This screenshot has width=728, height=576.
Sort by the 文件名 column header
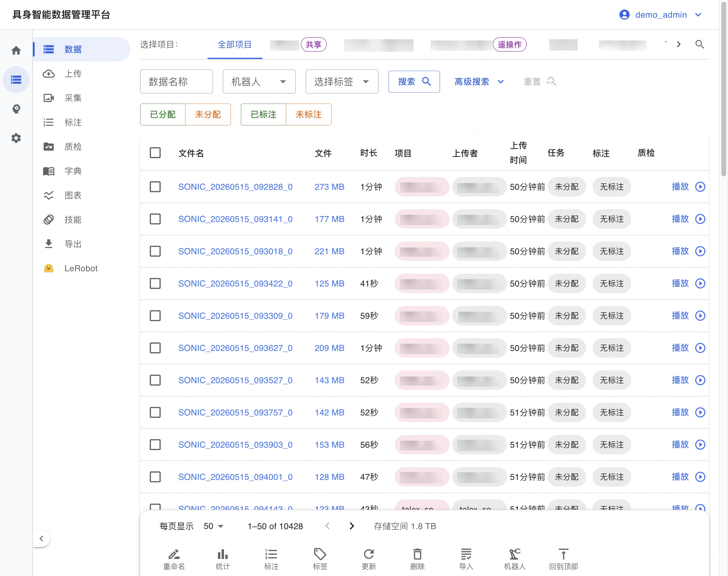coord(191,154)
